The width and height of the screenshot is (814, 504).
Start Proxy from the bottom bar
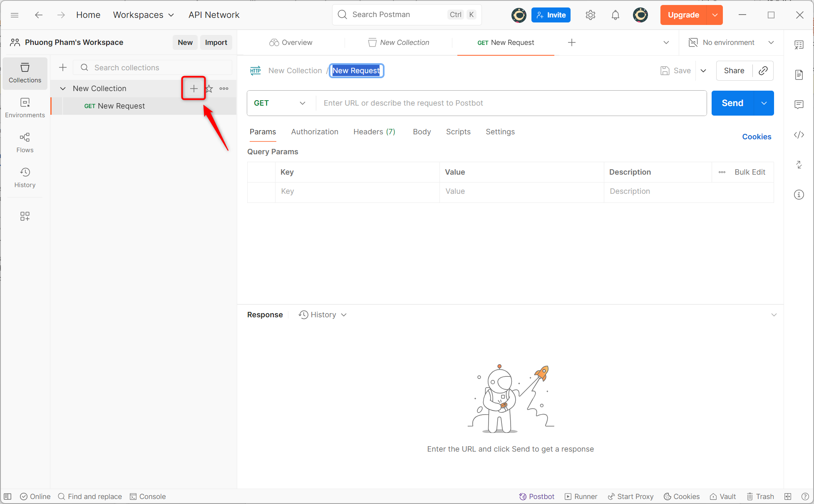(630, 496)
